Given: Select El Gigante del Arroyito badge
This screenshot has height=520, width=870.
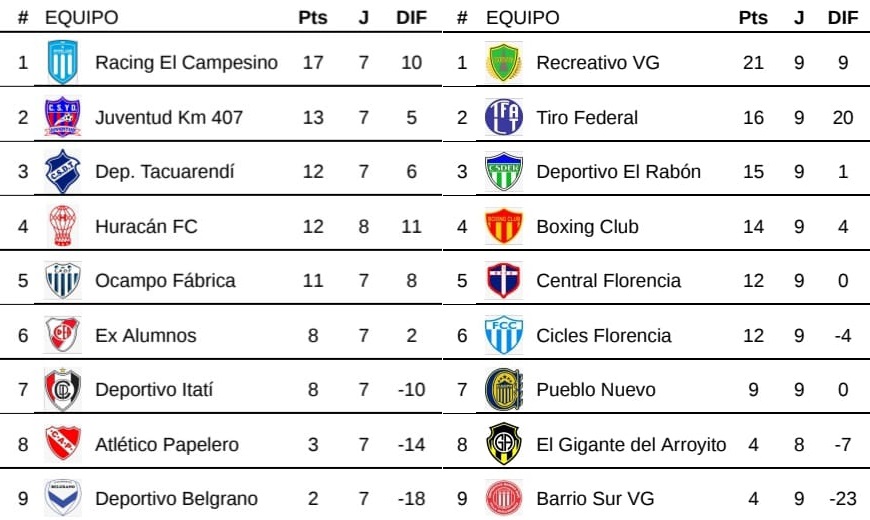Looking at the screenshot, I should click(503, 444).
